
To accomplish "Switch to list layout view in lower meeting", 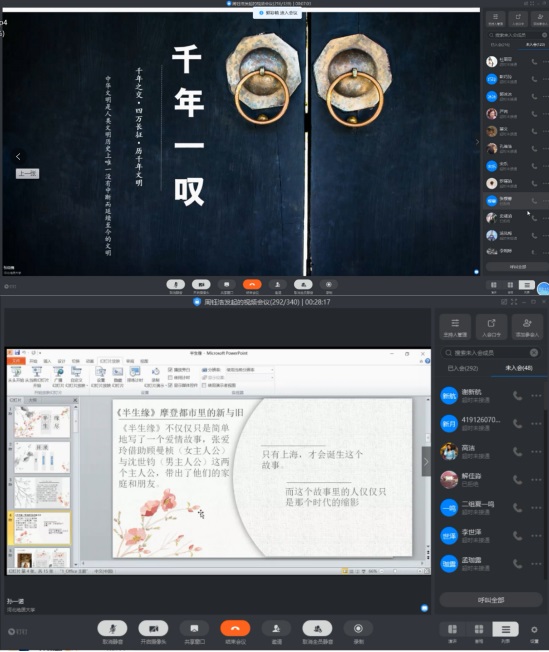I will point(505,629).
